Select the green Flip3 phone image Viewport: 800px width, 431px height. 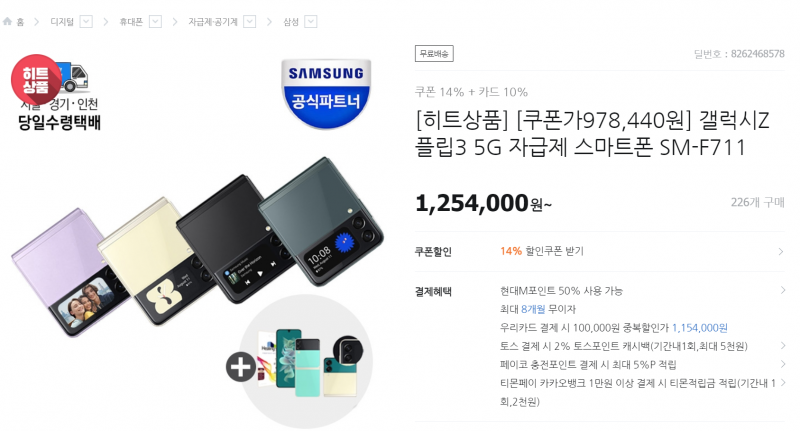click(x=321, y=222)
